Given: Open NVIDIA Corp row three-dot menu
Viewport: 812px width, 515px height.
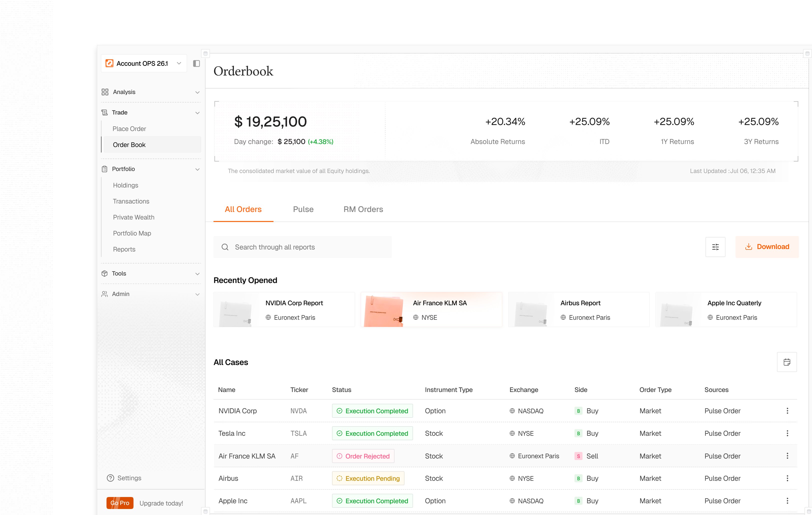Looking at the screenshot, I should (x=787, y=411).
